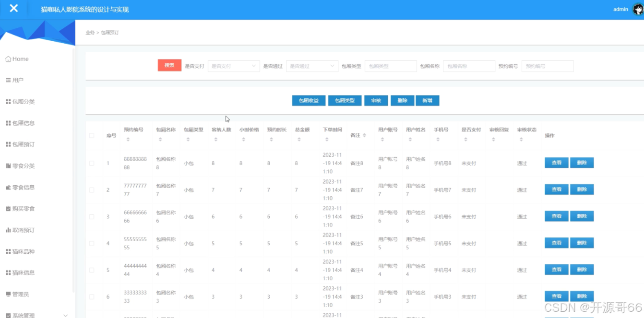Viewport: 644px width, 318px height.
Task: Sort by 下单时间 column sort arrows
Action: pos(327,140)
